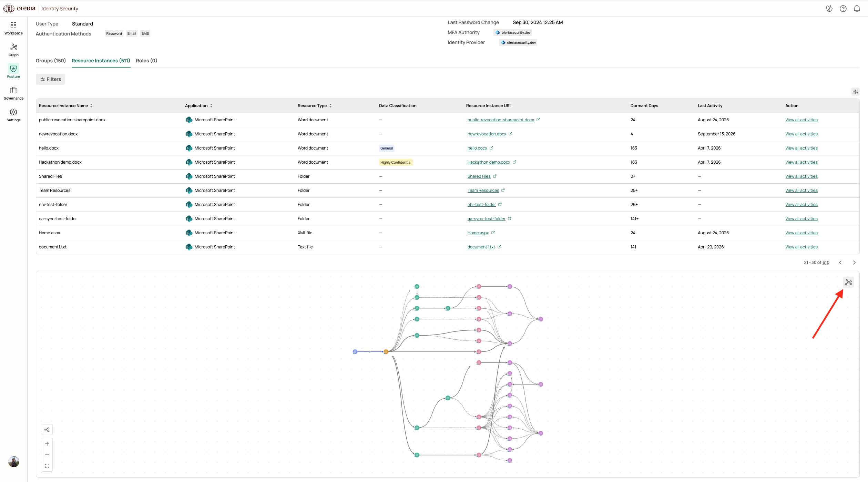868x482 pixels.
Task: Open the table column settings icon
Action: [855, 92]
